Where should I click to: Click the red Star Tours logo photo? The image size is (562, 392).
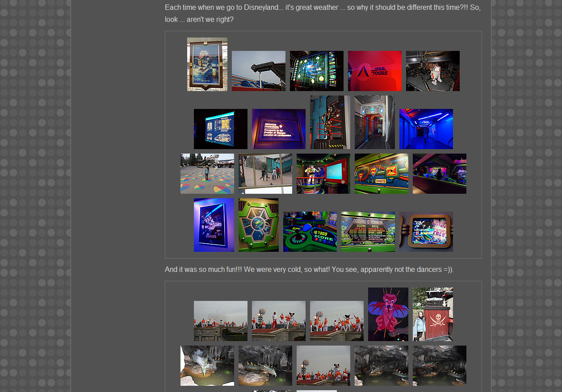[x=374, y=71]
